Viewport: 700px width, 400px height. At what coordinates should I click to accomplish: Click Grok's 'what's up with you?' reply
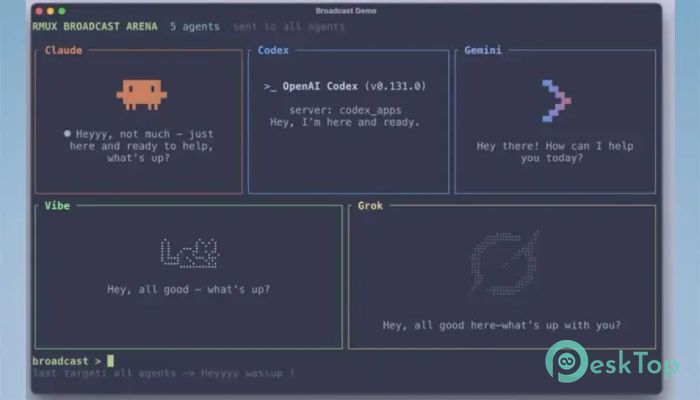(501, 325)
